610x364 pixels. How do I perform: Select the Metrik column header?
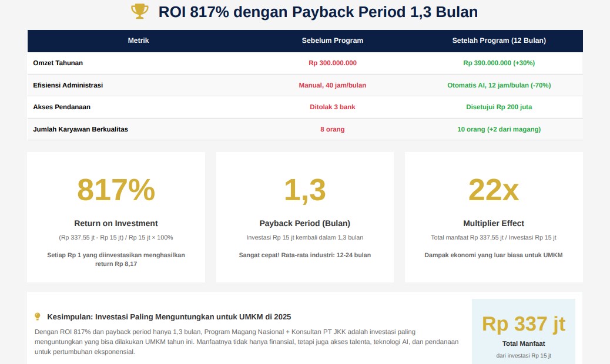click(x=138, y=41)
